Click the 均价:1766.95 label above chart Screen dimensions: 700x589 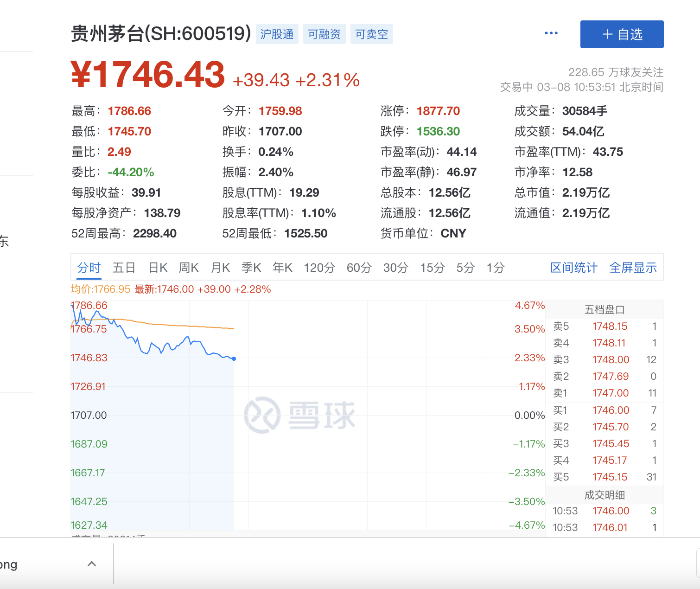pos(101,289)
